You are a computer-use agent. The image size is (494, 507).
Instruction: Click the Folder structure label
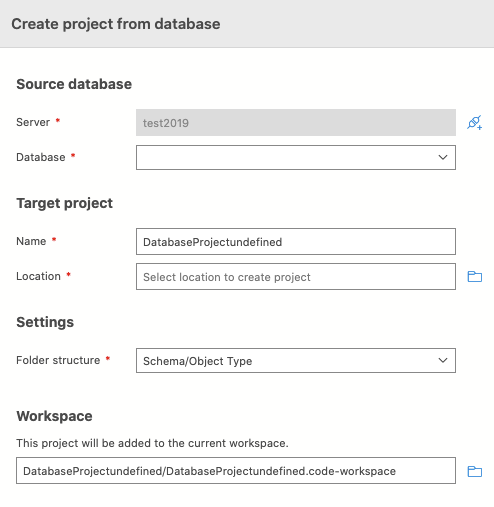click(58, 360)
